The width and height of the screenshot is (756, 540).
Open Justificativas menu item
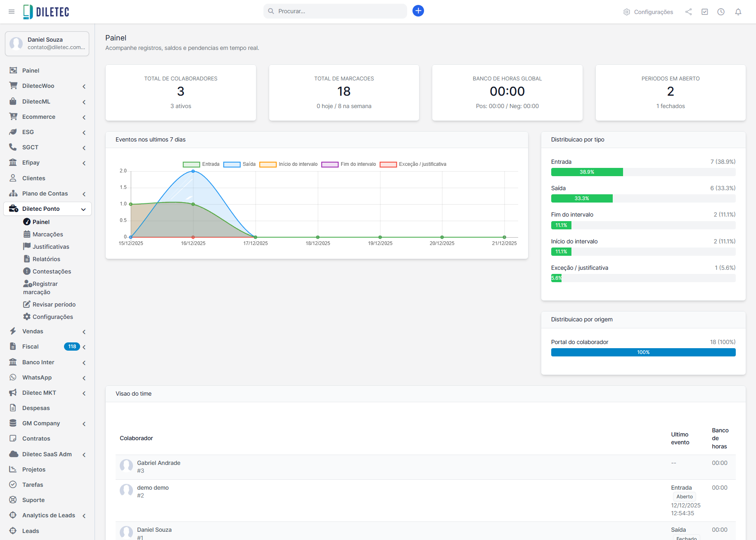(51, 247)
